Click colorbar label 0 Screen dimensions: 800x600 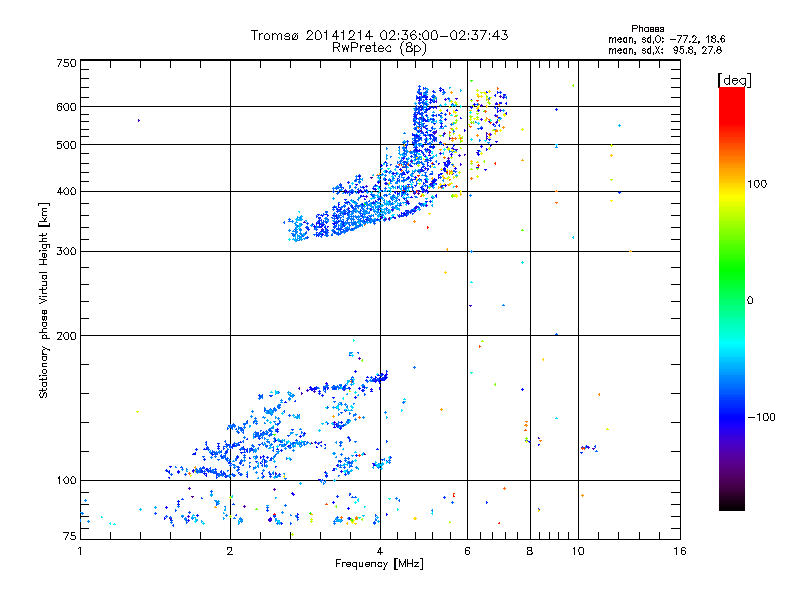(750, 301)
